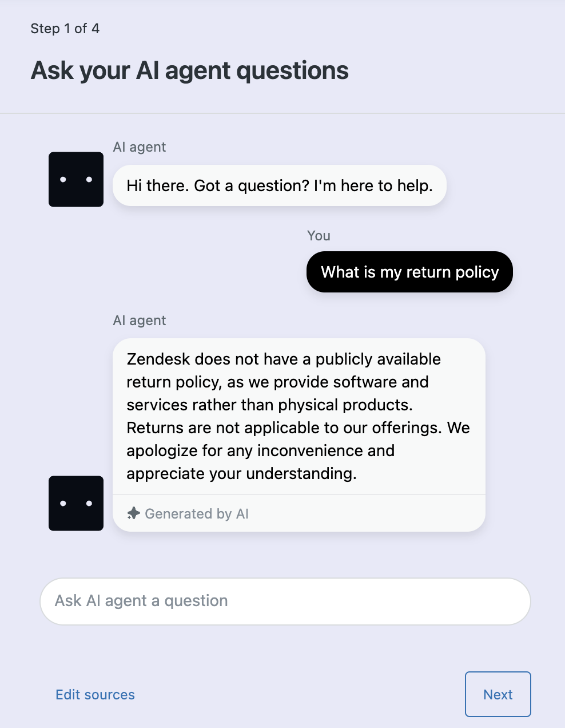The height and width of the screenshot is (728, 565).
Task: Select the "Hi there" greeting message bubble
Action: coord(279,185)
